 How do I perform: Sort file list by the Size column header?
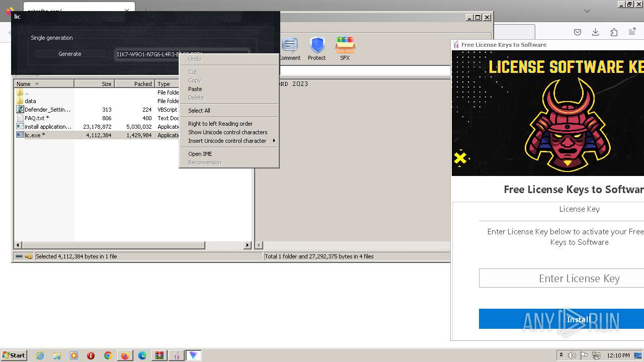94,84
